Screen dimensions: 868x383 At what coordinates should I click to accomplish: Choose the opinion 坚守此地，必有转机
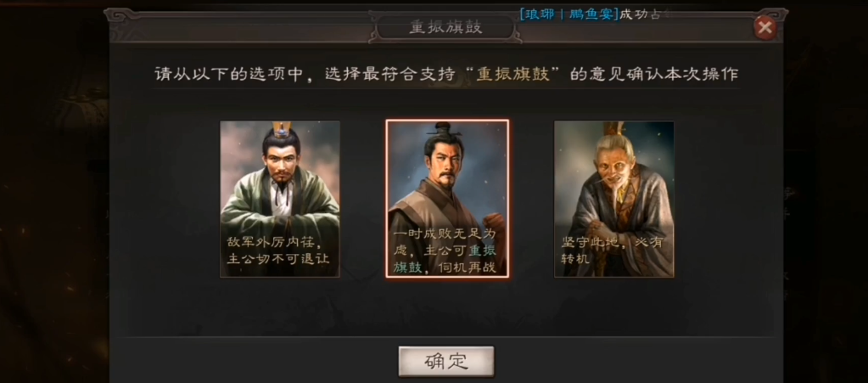(611, 251)
